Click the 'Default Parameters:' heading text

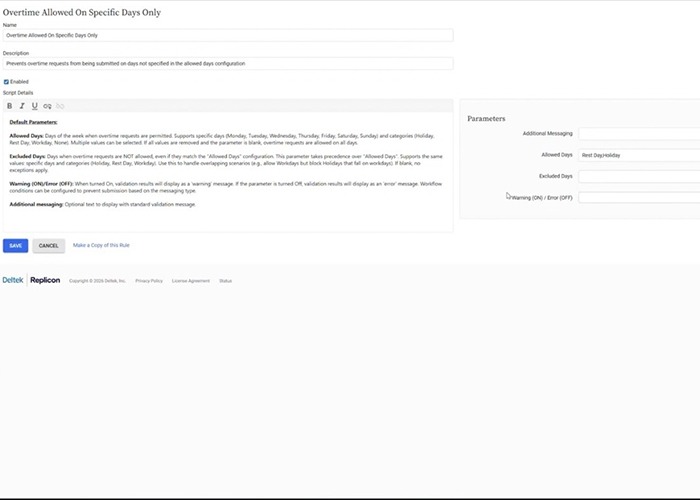[33, 122]
